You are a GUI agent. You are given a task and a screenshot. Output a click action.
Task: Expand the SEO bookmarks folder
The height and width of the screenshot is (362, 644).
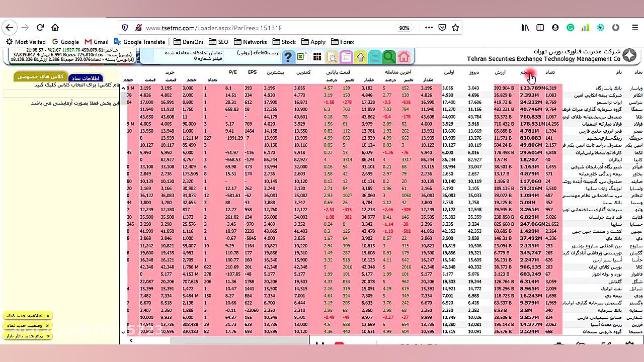click(x=218, y=42)
